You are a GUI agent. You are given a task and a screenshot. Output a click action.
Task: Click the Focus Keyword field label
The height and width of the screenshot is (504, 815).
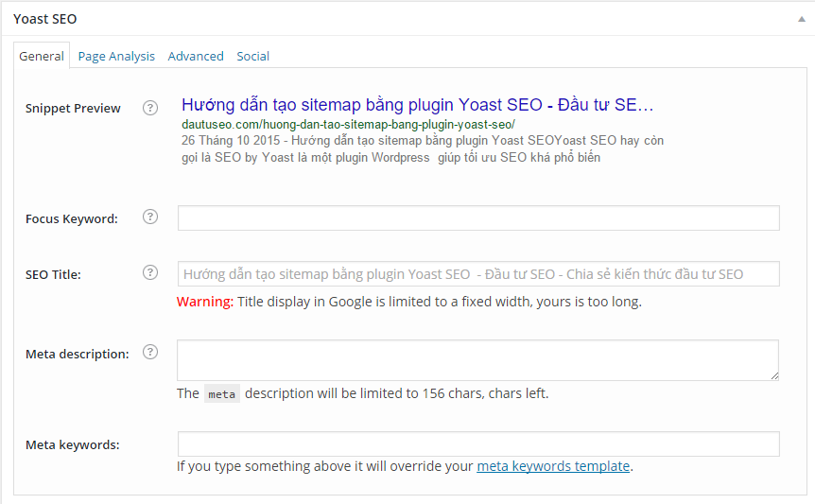tap(72, 218)
